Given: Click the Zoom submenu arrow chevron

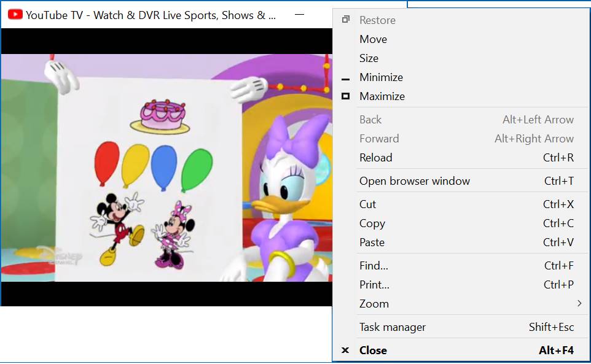Looking at the screenshot, I should pos(579,303).
